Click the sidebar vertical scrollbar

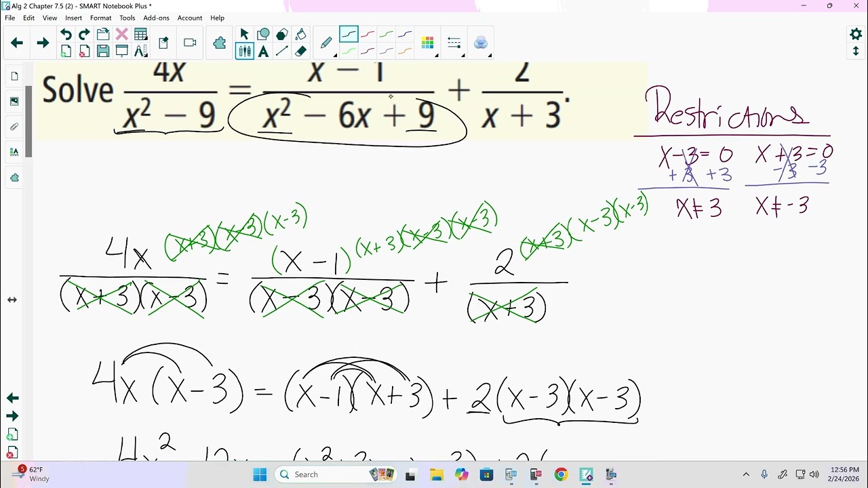(x=28, y=122)
